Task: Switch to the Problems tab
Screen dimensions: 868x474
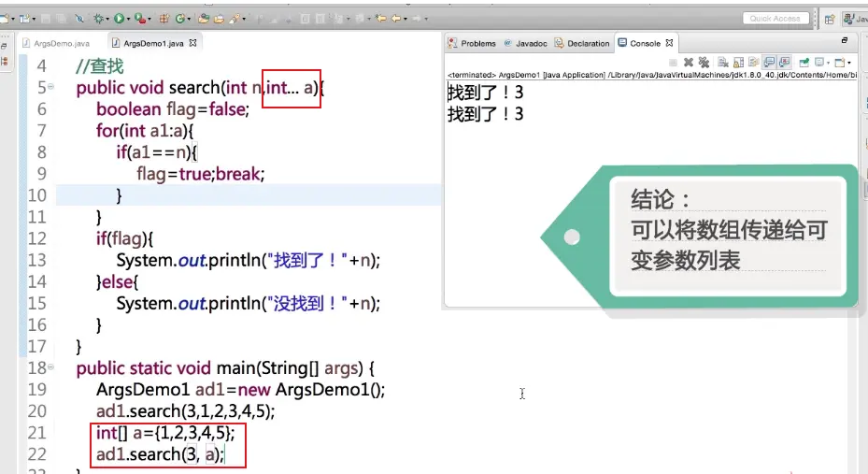Action: (472, 43)
